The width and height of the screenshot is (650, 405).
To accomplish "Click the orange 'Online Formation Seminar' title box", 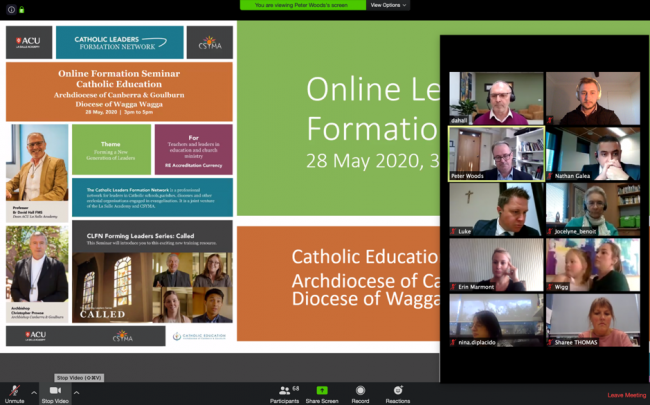I will [x=119, y=92].
